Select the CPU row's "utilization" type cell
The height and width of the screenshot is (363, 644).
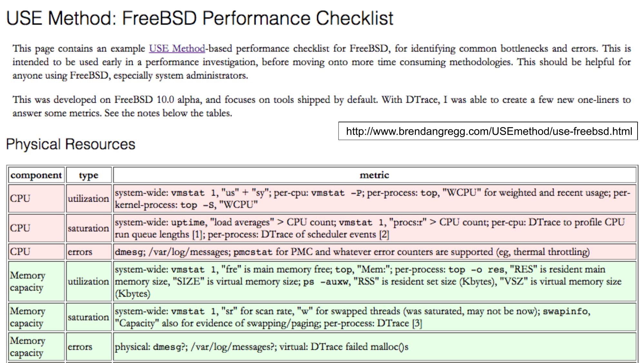pos(89,198)
